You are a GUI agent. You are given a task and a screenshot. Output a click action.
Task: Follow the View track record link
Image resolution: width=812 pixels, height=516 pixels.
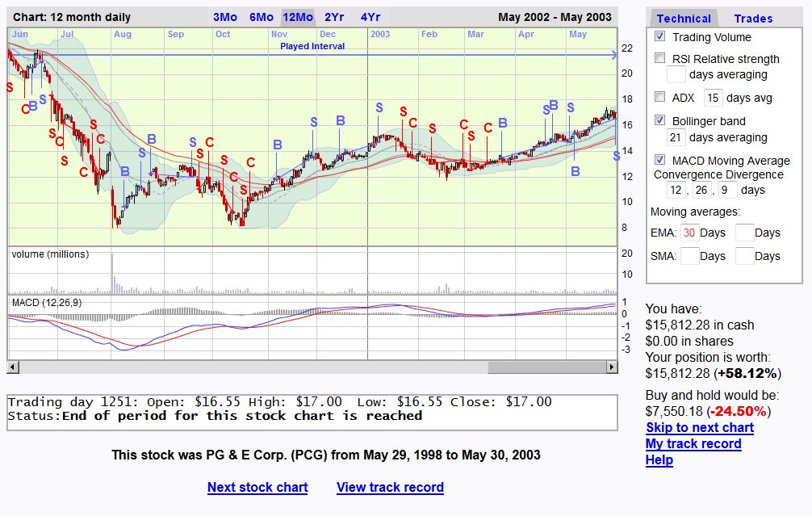tap(390, 487)
